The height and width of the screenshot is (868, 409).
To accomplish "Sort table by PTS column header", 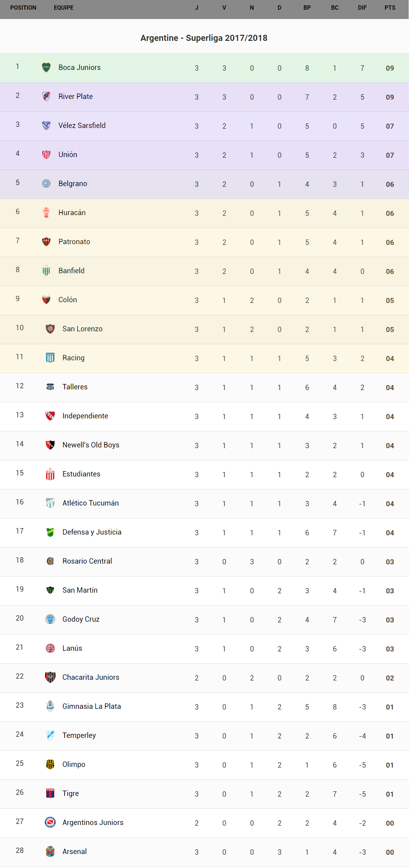I will (x=390, y=8).
